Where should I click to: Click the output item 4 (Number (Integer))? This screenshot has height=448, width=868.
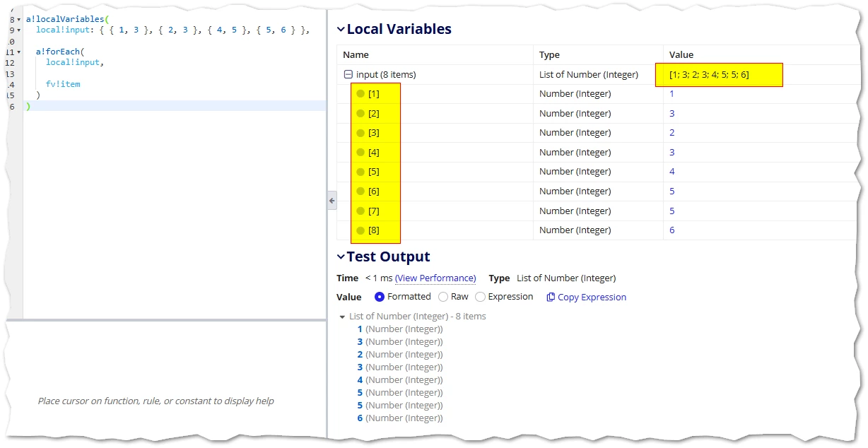(400, 380)
